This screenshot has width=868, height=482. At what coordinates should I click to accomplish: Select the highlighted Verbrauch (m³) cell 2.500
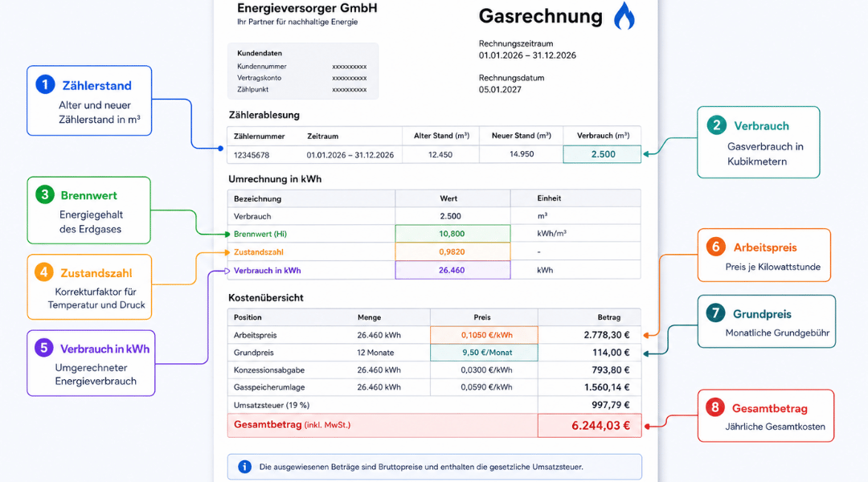(x=602, y=154)
